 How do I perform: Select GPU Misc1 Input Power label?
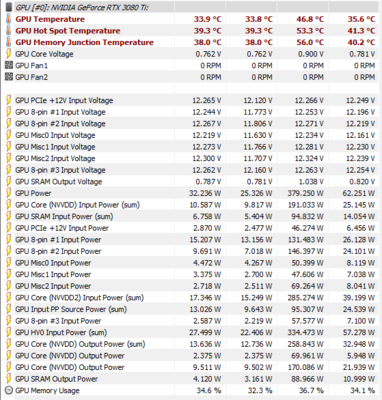click(x=53, y=274)
